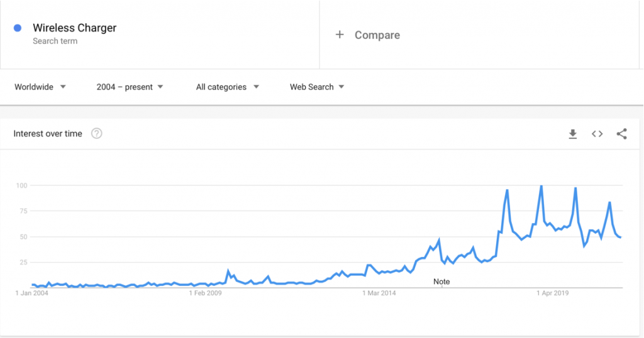Click the 1 Mar 2014 axis label
Image resolution: width=644 pixels, height=338 pixels.
point(379,293)
